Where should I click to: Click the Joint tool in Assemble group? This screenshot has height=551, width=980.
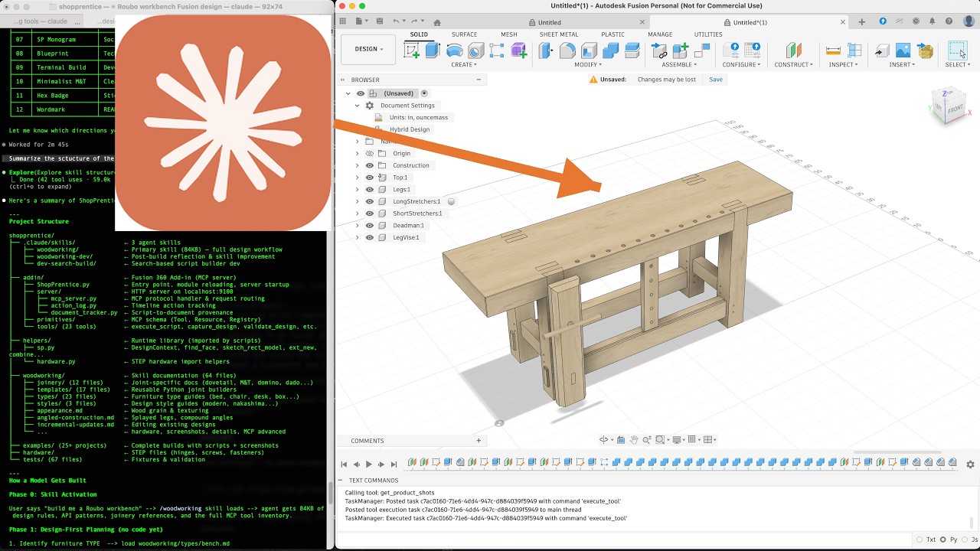tap(701, 51)
